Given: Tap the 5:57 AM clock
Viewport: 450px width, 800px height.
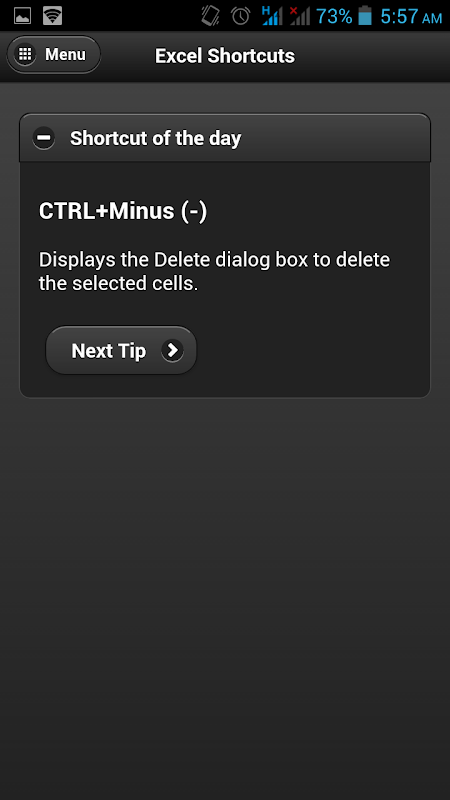Looking at the screenshot, I should (x=411, y=16).
